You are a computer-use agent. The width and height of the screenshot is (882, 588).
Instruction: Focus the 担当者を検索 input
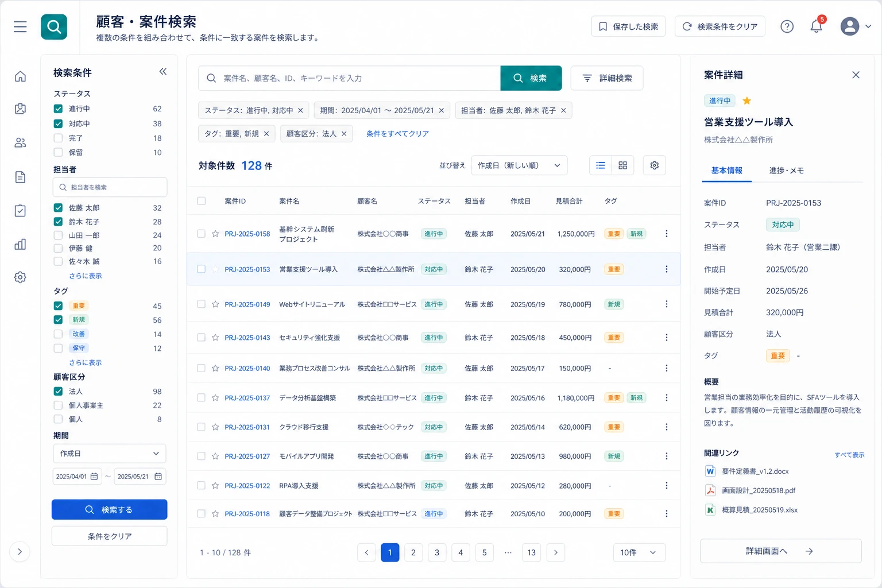coord(110,187)
